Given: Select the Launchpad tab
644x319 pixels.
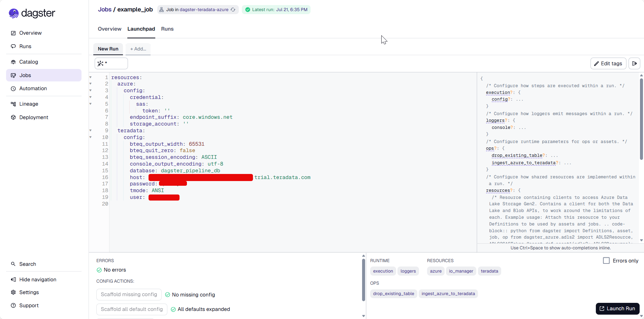Looking at the screenshot, I should pos(141,29).
